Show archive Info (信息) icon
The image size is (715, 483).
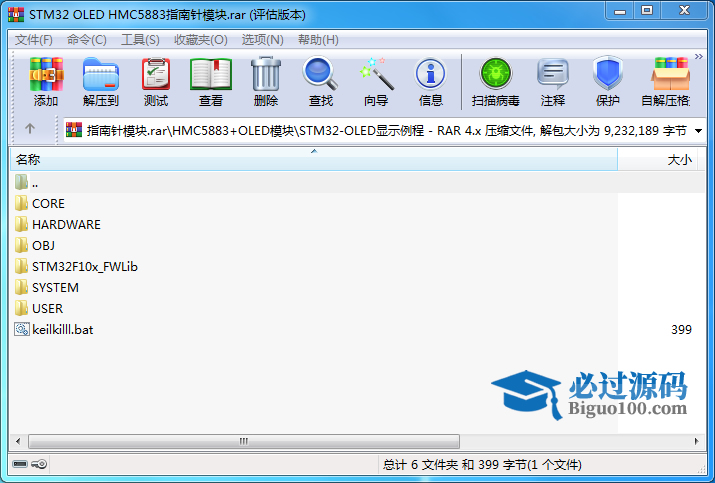click(430, 73)
